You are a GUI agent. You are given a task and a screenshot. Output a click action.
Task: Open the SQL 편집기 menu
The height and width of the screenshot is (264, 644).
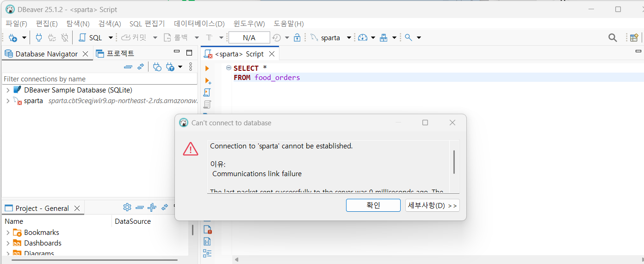(147, 24)
